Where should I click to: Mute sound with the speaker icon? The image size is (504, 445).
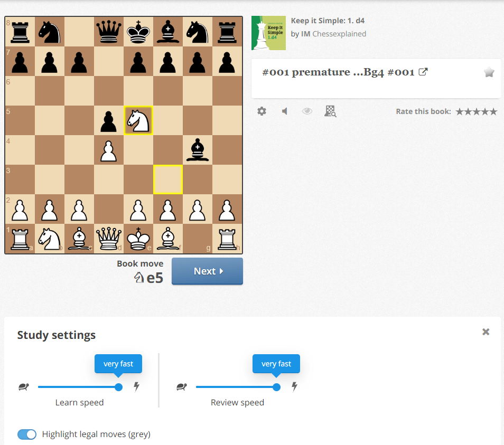[284, 111]
